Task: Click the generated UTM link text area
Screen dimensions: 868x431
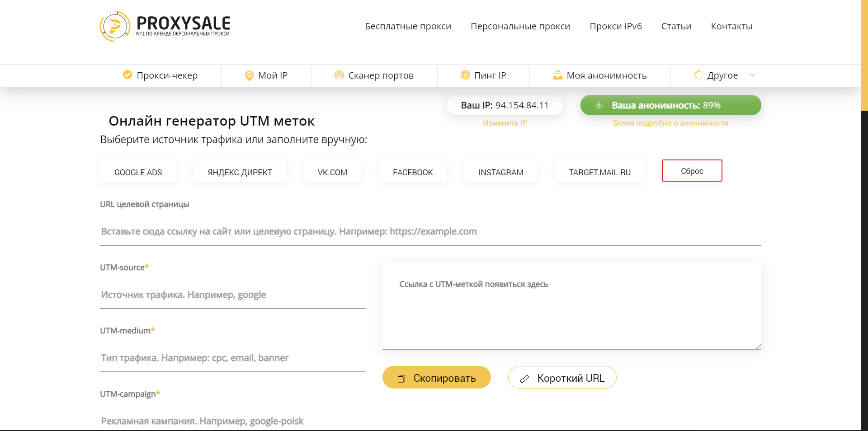Action: click(x=571, y=306)
